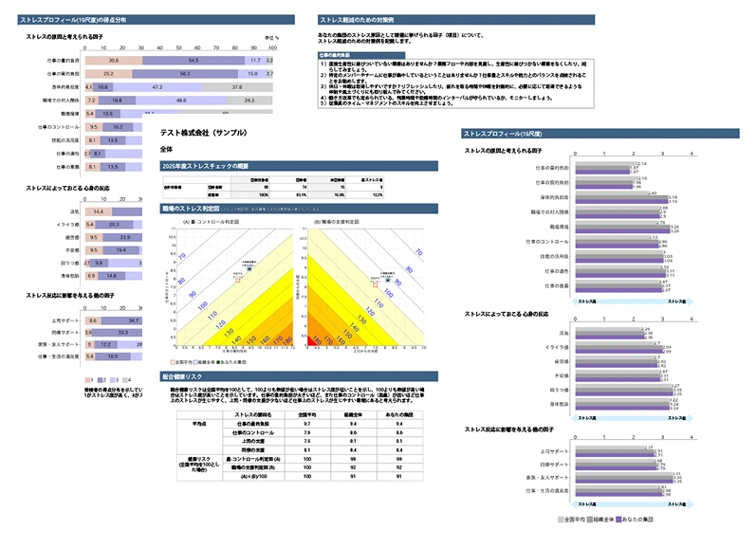This screenshot has height=548, width=756.
Task: Click the national average marker in chart A
Action: [x=238, y=280]
